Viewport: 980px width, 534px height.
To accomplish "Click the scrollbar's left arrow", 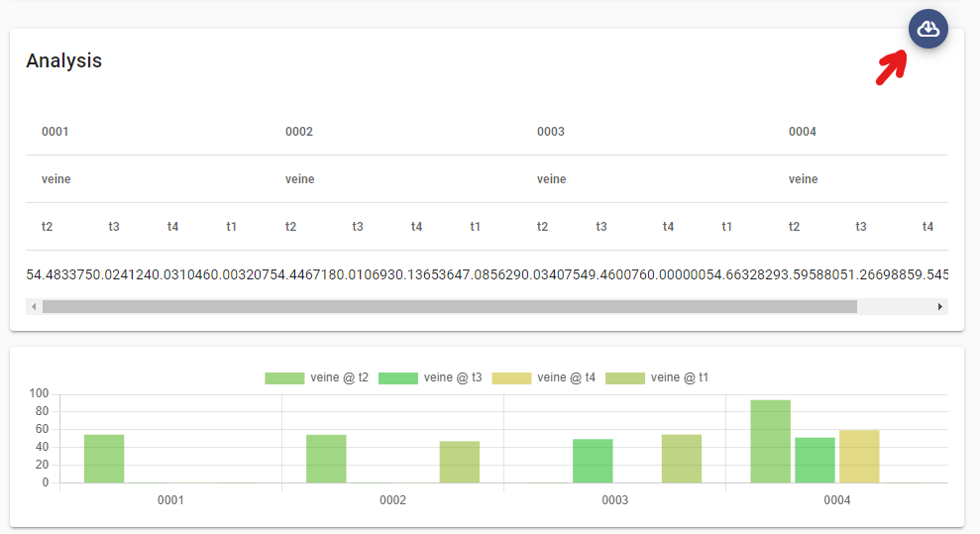I will pos(34,307).
